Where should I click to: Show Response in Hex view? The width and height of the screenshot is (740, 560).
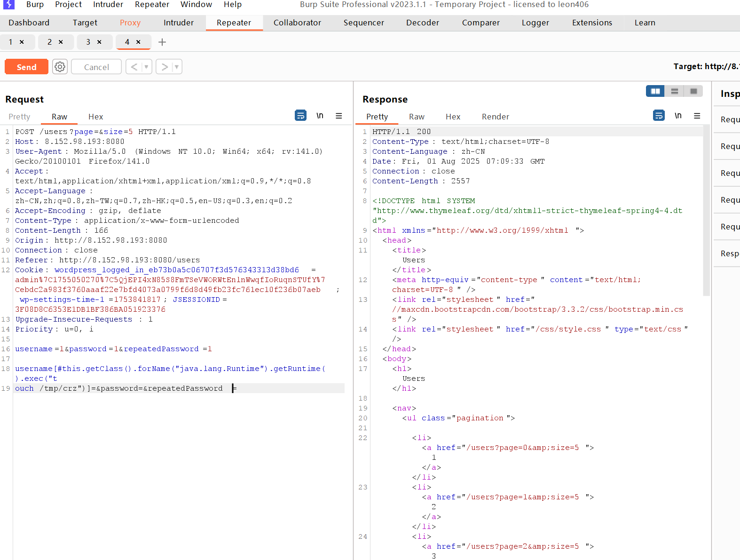pos(453,117)
